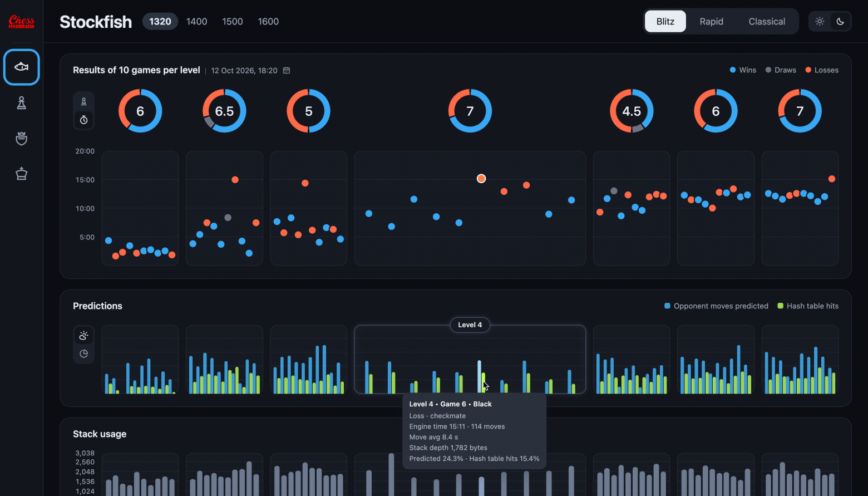Select the 1400 rating option
Viewport: 868px width, 496px height.
[196, 22]
